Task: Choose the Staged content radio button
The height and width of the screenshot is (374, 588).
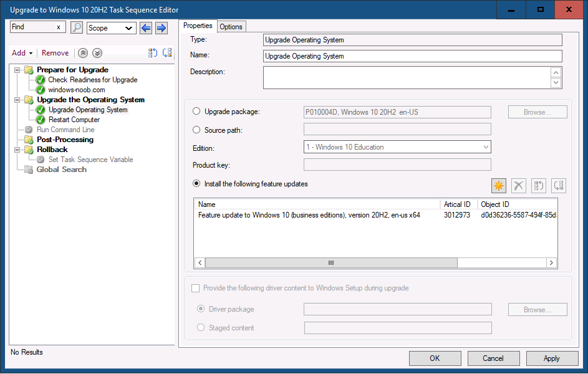Action: tap(201, 327)
